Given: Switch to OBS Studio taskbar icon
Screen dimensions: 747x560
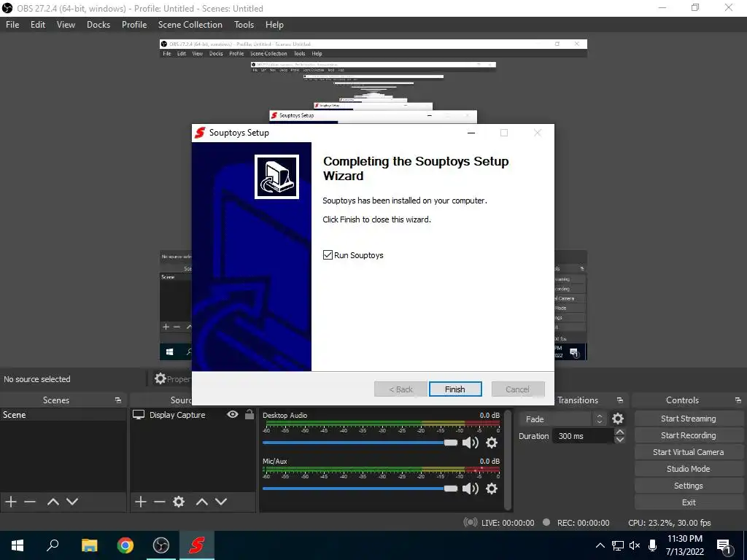Looking at the screenshot, I should pos(161,545).
